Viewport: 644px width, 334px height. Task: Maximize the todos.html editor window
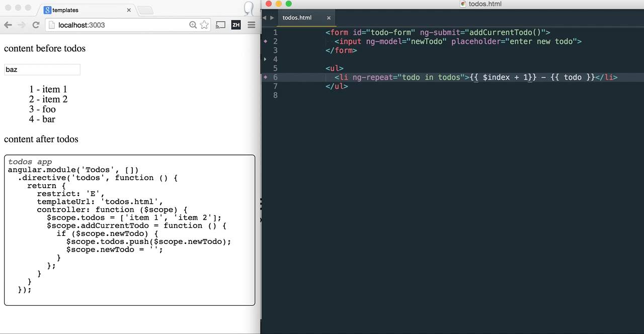click(x=289, y=4)
